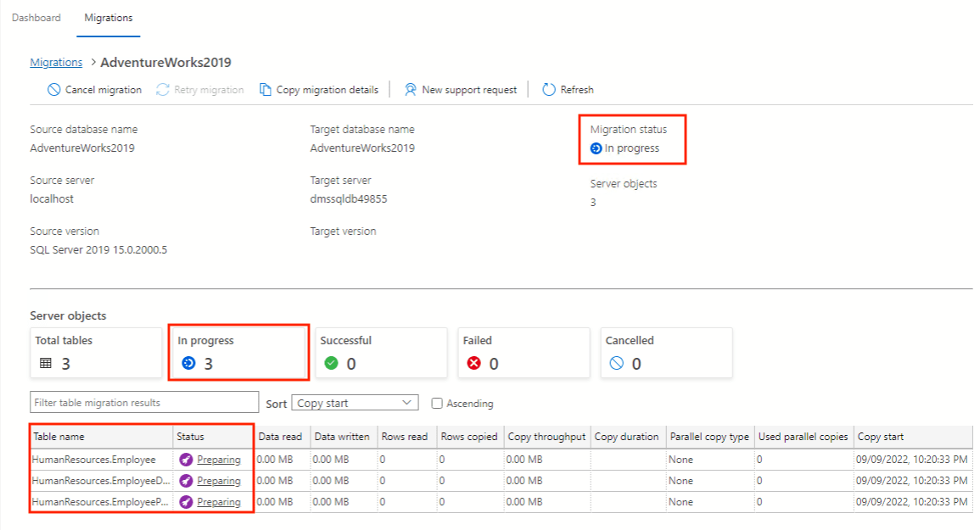The image size is (980, 530).
Task: Click the Filter table migration results field
Action: (x=143, y=402)
